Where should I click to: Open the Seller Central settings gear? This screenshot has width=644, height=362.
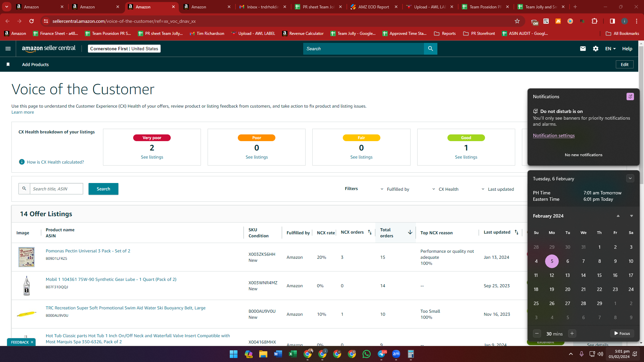596,49
